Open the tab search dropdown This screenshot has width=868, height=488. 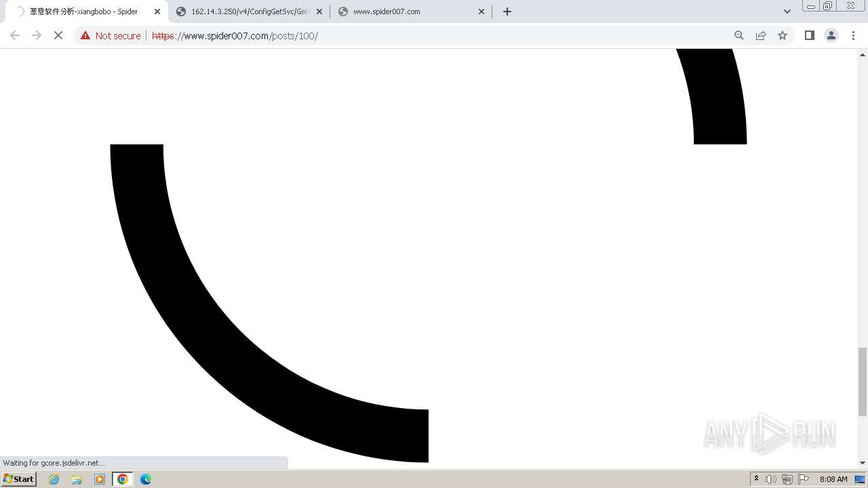[x=787, y=12]
